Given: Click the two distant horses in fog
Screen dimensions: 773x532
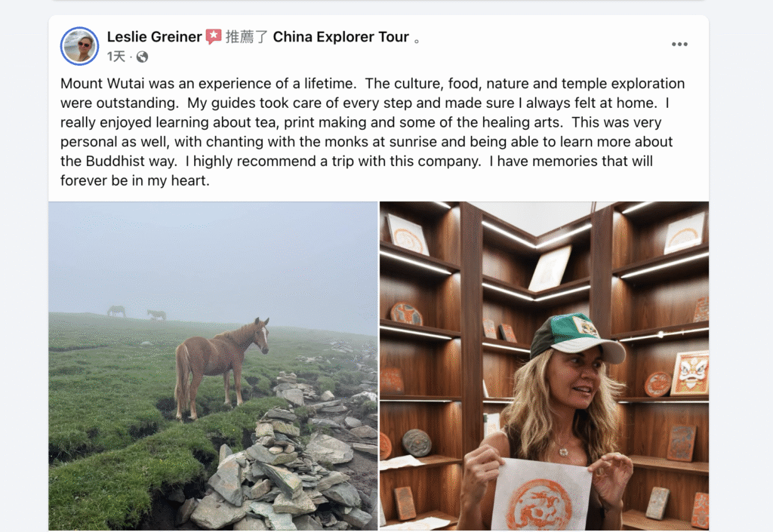Looking at the screenshot, I should click(x=137, y=312).
